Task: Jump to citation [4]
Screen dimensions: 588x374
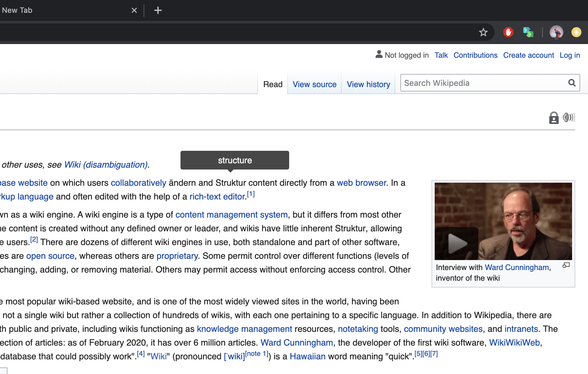Action: click(x=141, y=354)
